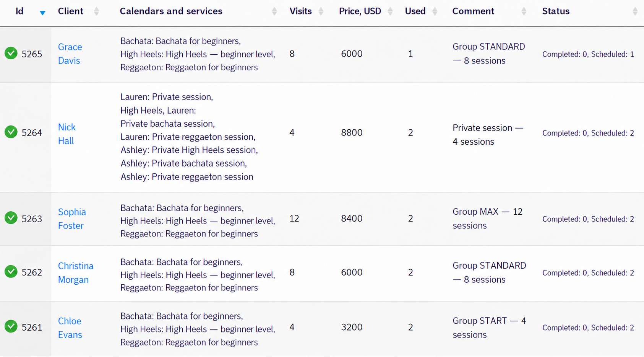644x357 pixels.
Task: Select price 3200 in Chloe Evans row
Action: [352, 327]
